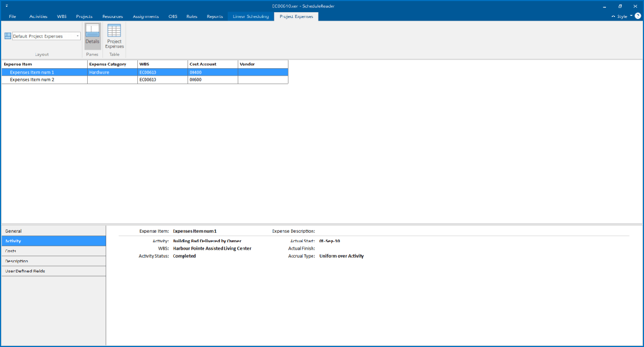Click the Vendor column header

[263, 64]
